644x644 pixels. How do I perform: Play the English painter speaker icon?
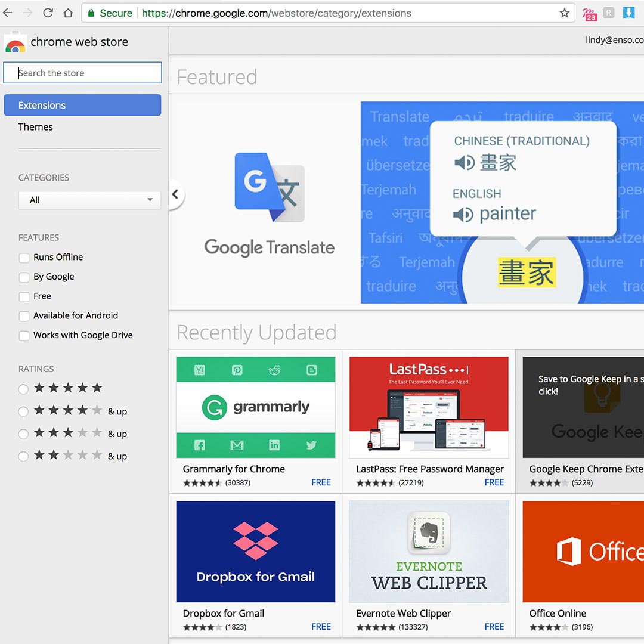click(463, 215)
